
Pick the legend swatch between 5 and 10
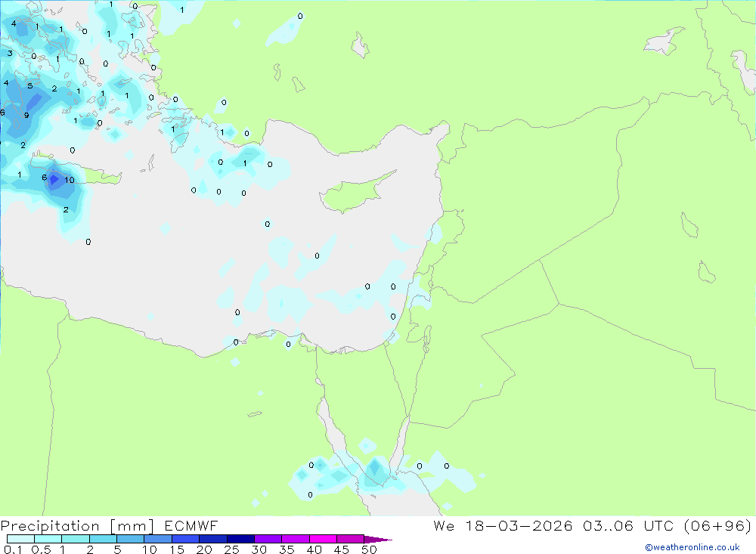click(x=130, y=539)
